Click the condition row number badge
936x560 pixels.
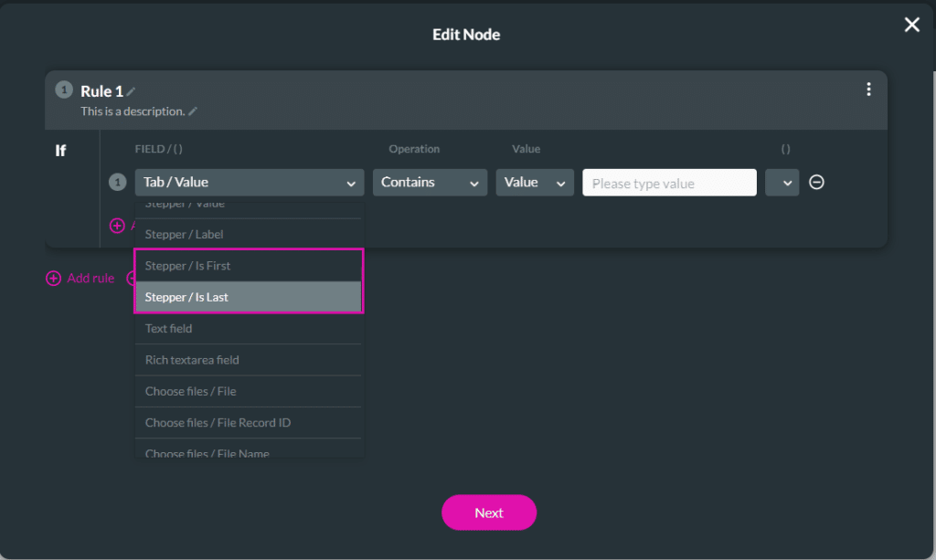tap(117, 182)
